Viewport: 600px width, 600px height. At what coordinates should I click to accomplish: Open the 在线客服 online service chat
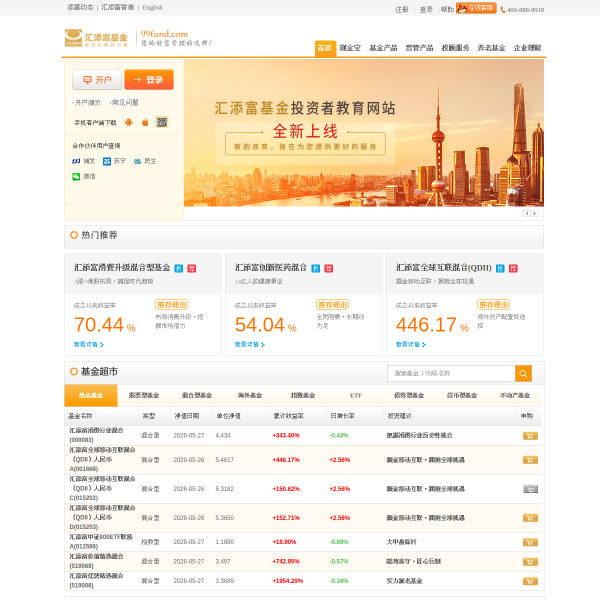476,8
